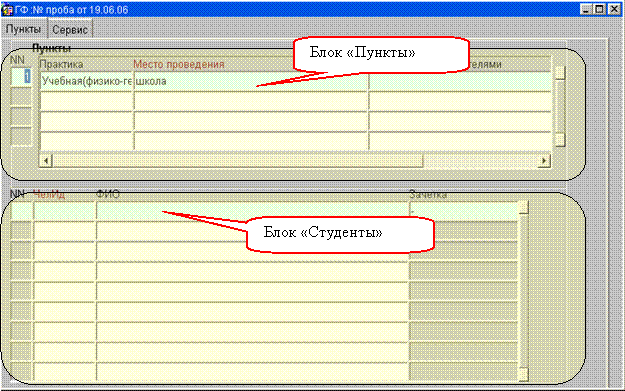
Task: Select row number 1 in Пункты
Action: [x=21, y=77]
